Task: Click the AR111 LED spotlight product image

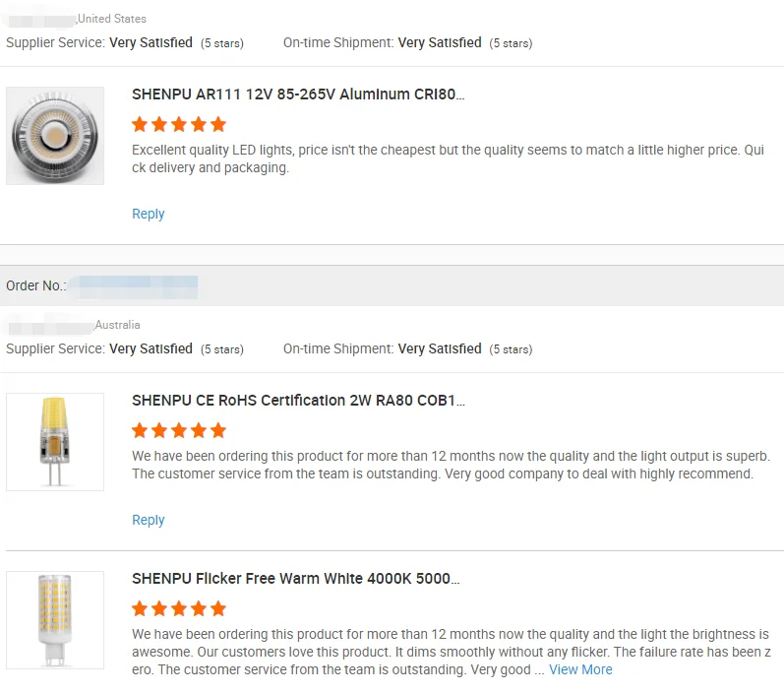Action: point(55,136)
